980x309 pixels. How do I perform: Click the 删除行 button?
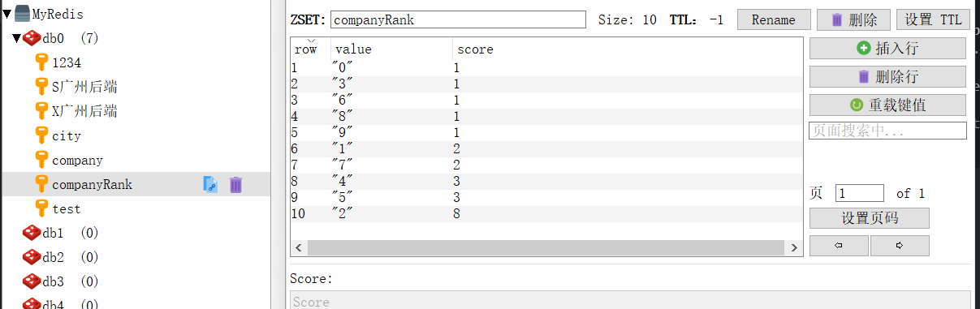pos(887,77)
